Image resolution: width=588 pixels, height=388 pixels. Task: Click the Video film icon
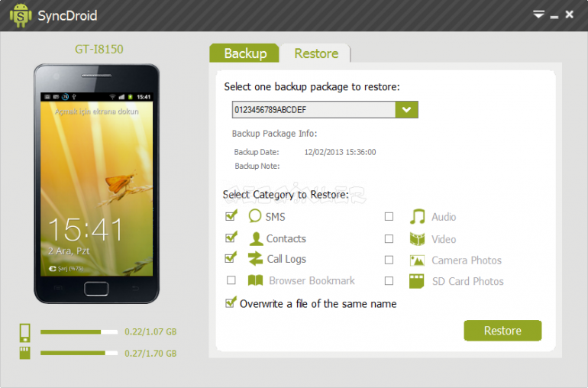[x=417, y=239]
